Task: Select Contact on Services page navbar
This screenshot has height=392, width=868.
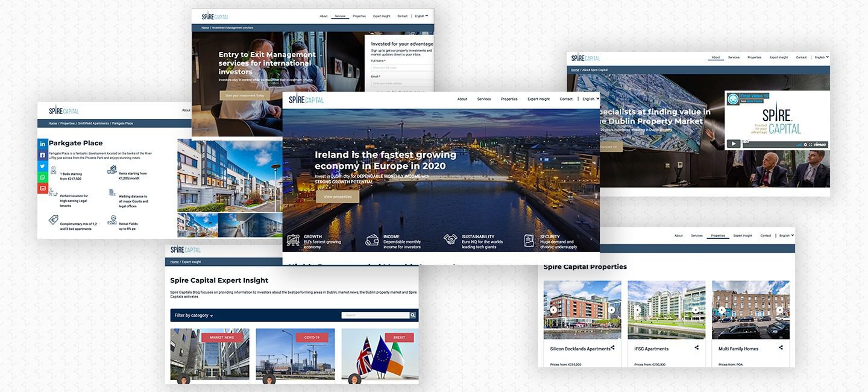Action: pyautogui.click(x=403, y=16)
